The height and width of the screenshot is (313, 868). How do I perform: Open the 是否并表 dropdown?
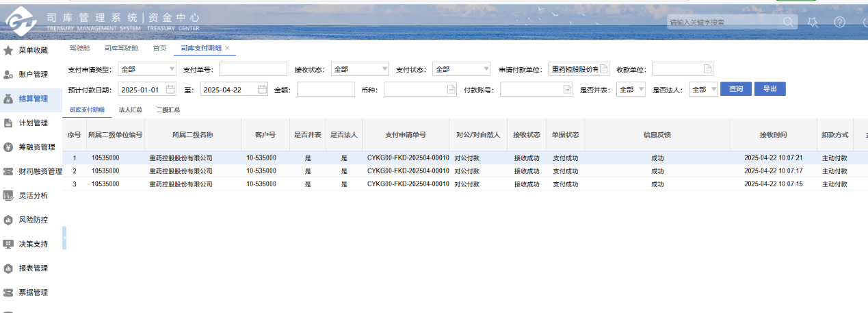coord(641,89)
